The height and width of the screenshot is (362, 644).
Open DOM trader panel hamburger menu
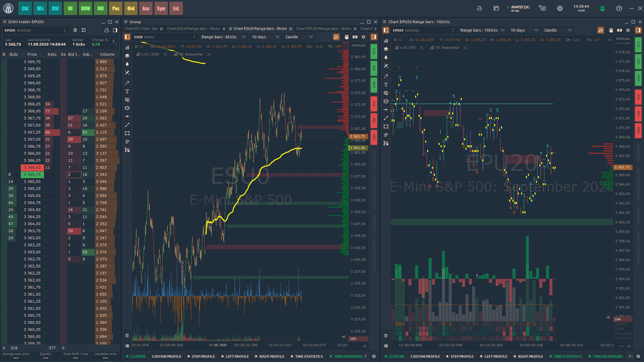click(x=5, y=22)
